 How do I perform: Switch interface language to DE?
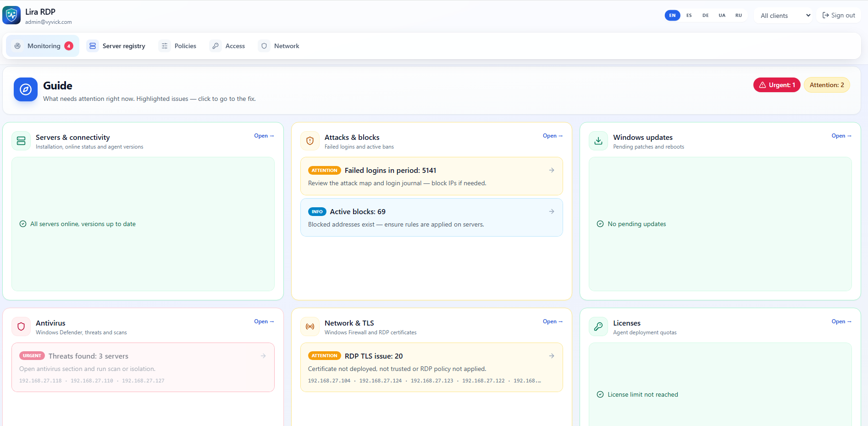click(x=705, y=15)
